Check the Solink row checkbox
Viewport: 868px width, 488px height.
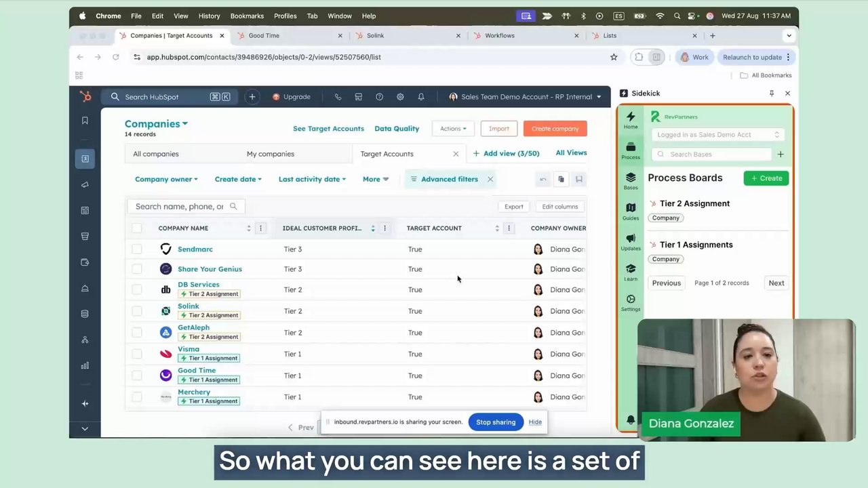point(137,311)
